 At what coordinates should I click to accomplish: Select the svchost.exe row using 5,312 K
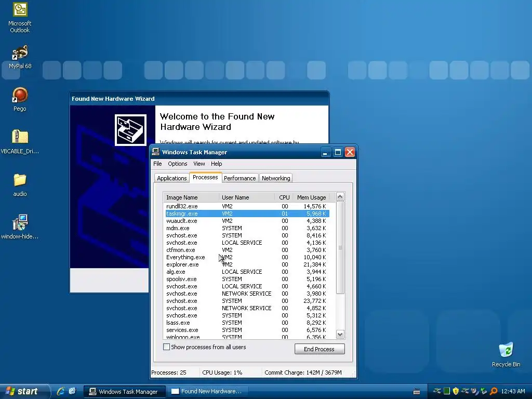point(247,315)
